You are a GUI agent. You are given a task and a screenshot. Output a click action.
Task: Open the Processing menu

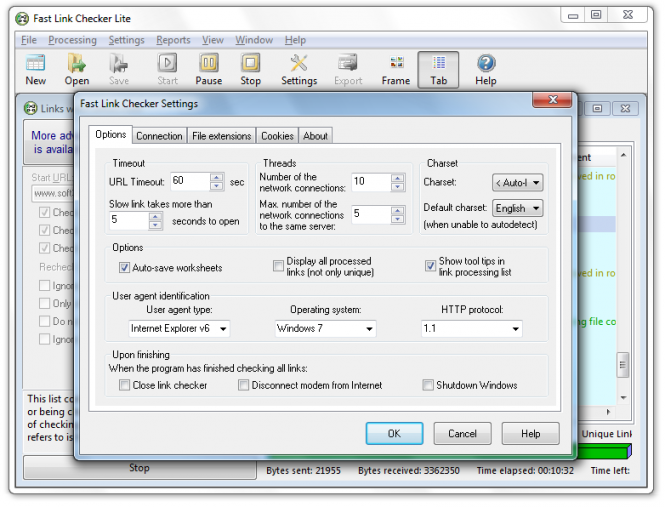tap(73, 40)
